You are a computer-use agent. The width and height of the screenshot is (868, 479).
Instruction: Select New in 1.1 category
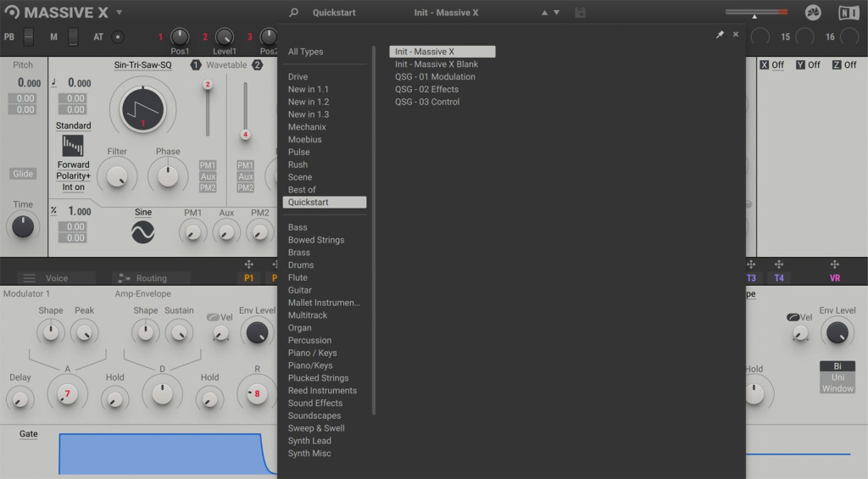coord(309,89)
